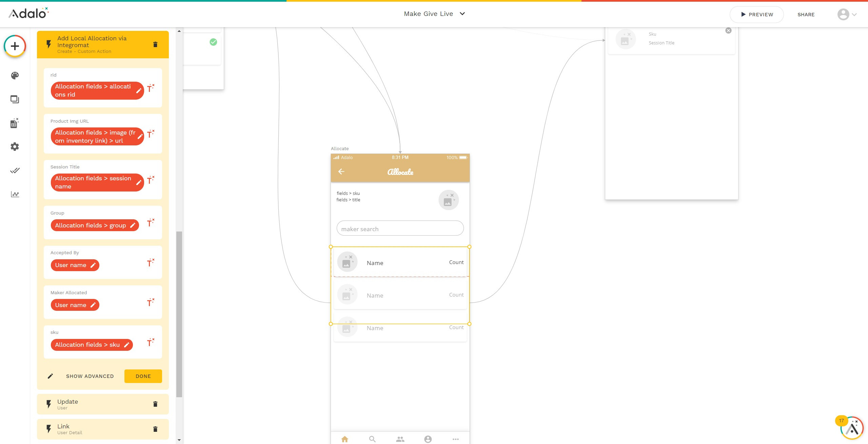Viewport: 868px width, 444px height.
Task: Open the publish double-check icon
Action: point(15,170)
